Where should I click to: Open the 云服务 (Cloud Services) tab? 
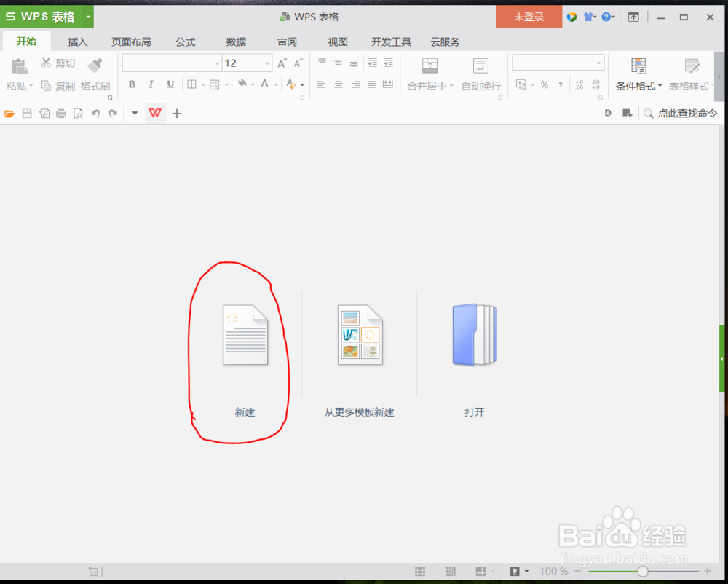coord(445,42)
